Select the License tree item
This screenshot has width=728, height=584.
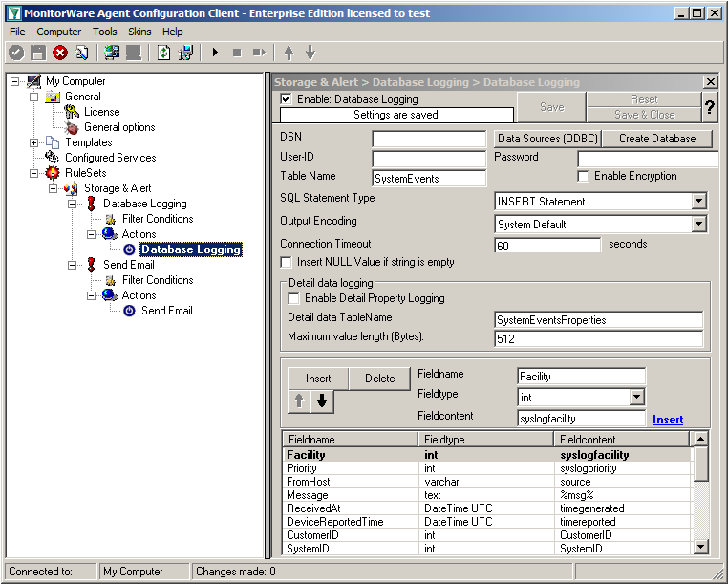101,112
